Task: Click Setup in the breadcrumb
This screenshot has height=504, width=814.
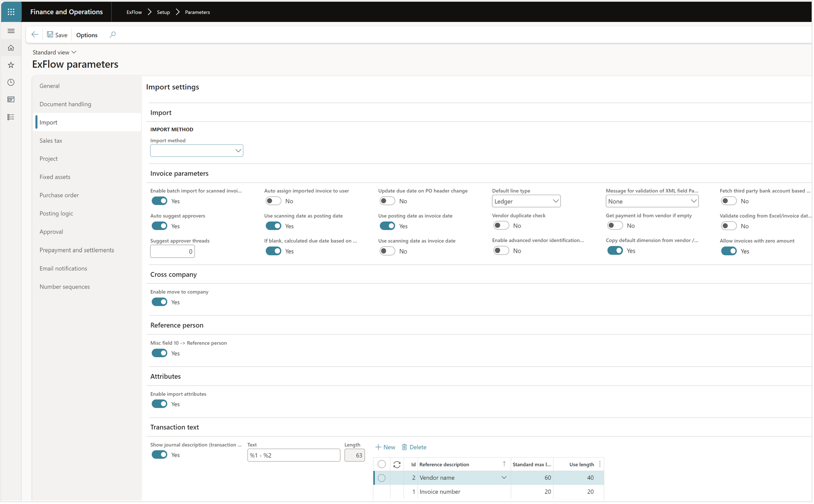Action: [x=163, y=12]
